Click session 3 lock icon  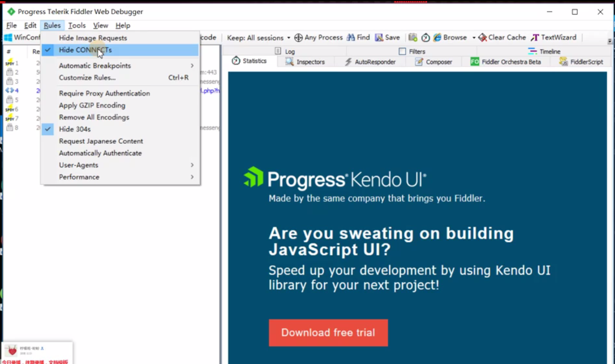[x=9, y=81]
